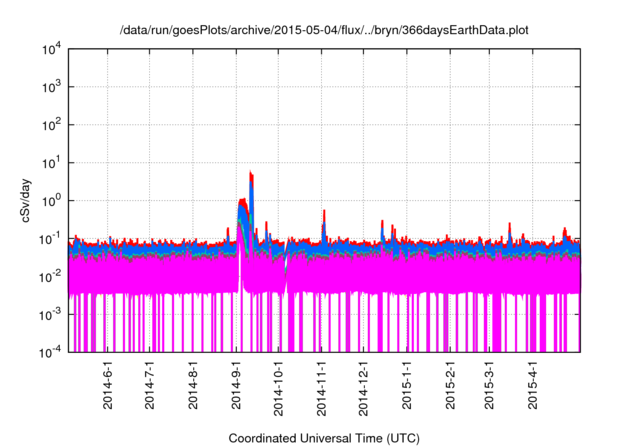Click the red spike near 2014-11-1
The image size is (640, 448).
tap(324, 216)
